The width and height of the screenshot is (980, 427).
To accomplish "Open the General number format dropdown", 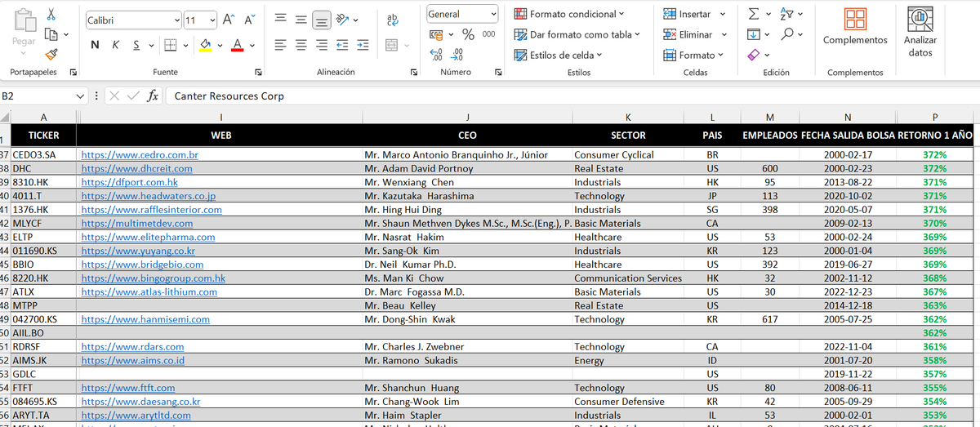I will 493,14.
